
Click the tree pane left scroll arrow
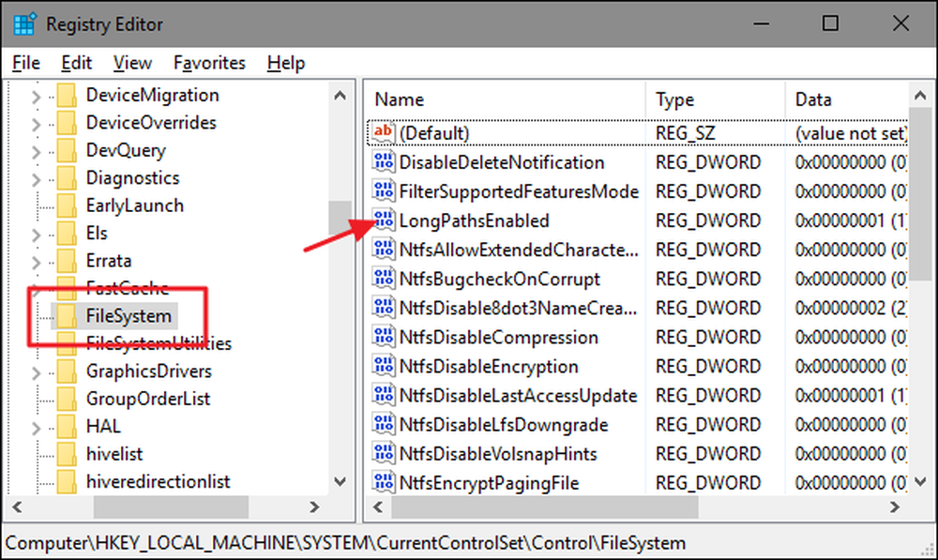pyautogui.click(x=17, y=507)
